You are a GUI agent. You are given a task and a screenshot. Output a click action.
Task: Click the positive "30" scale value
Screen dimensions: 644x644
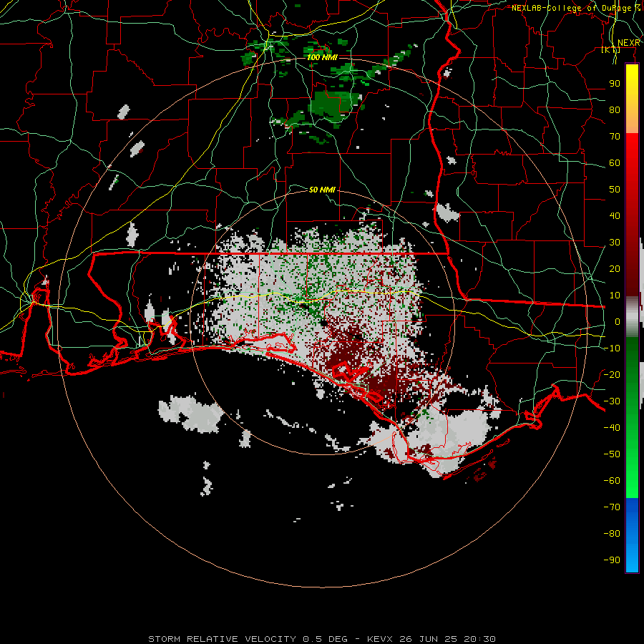(615, 243)
